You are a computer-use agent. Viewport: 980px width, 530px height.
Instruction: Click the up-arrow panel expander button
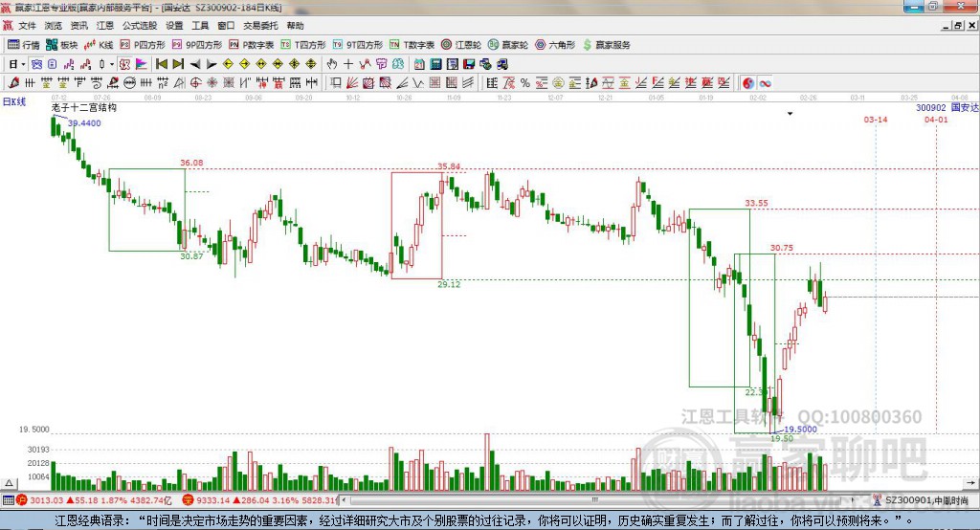[9, 483]
